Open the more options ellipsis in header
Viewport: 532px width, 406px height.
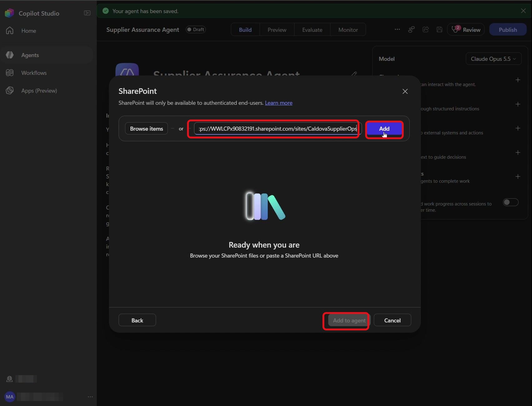point(397,29)
